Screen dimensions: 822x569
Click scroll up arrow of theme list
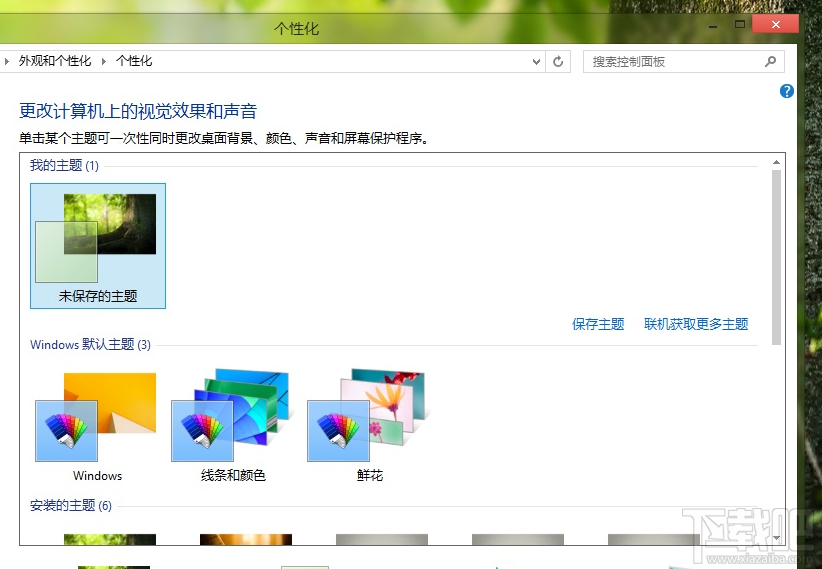(x=776, y=162)
